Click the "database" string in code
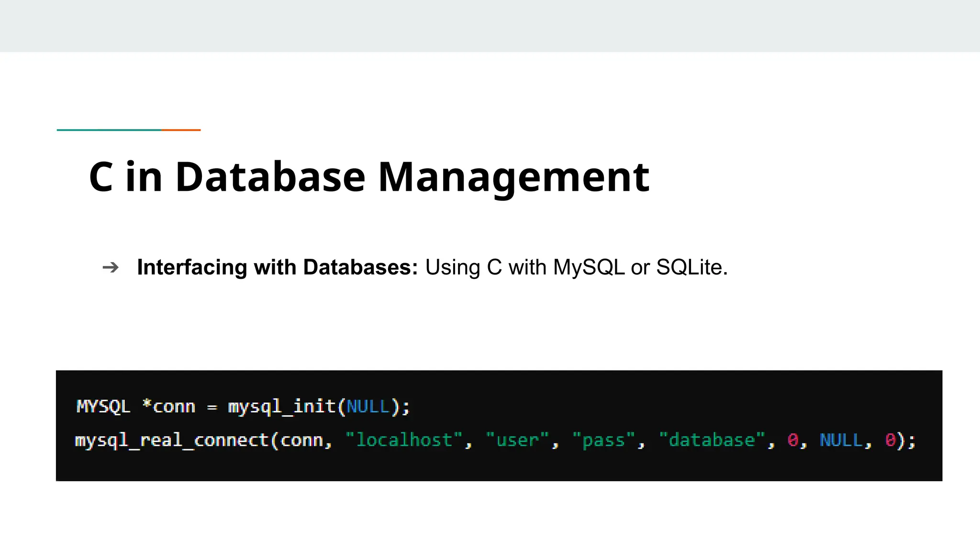This screenshot has width=980, height=551. 712,441
